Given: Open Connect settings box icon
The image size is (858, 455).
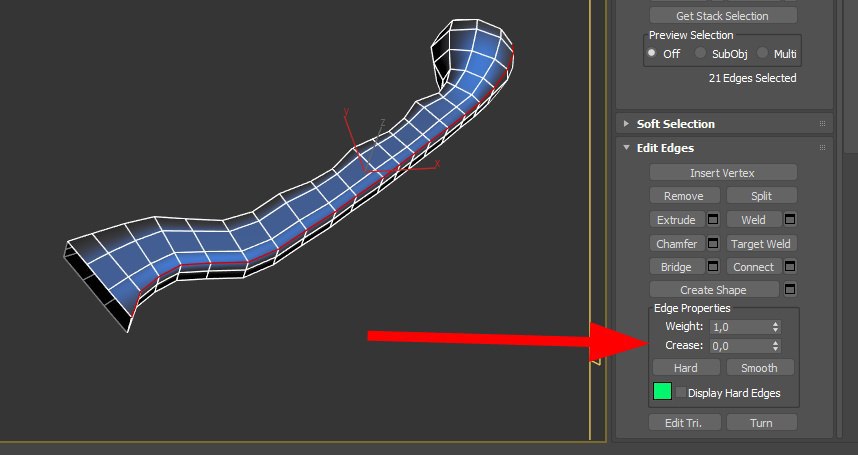Looking at the screenshot, I should click(789, 266).
